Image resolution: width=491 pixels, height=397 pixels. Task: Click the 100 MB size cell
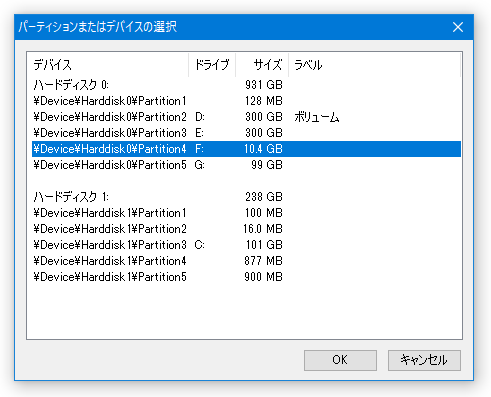point(264,213)
